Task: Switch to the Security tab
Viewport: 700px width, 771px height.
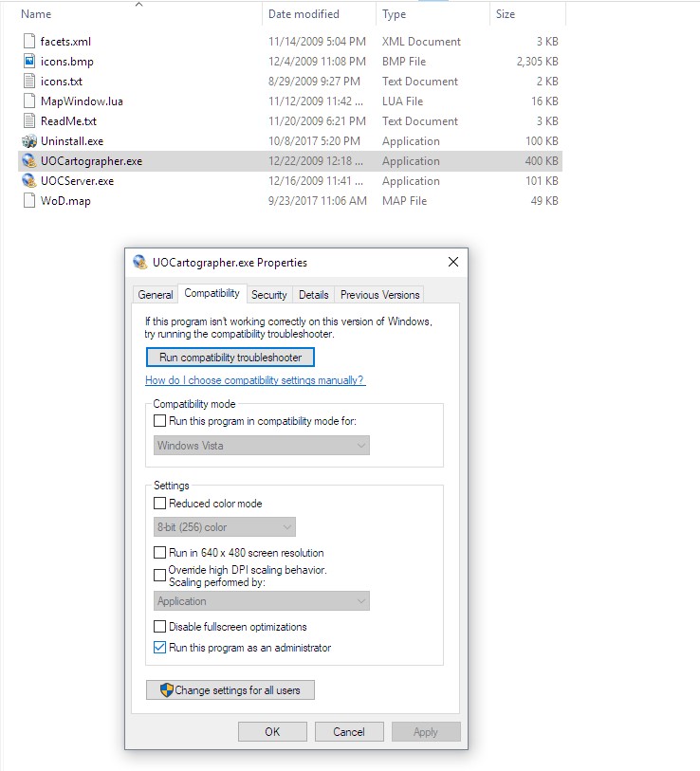Action: click(x=268, y=295)
